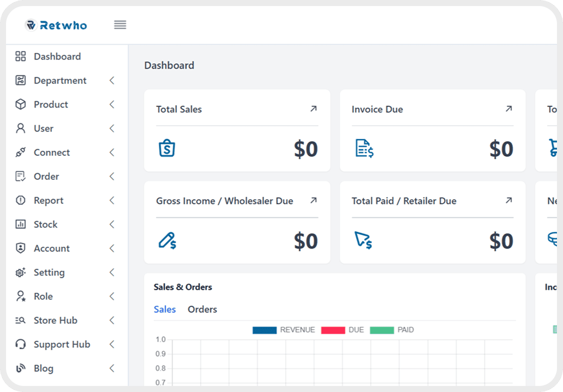Click the Dashboard grid icon

pyautogui.click(x=21, y=56)
